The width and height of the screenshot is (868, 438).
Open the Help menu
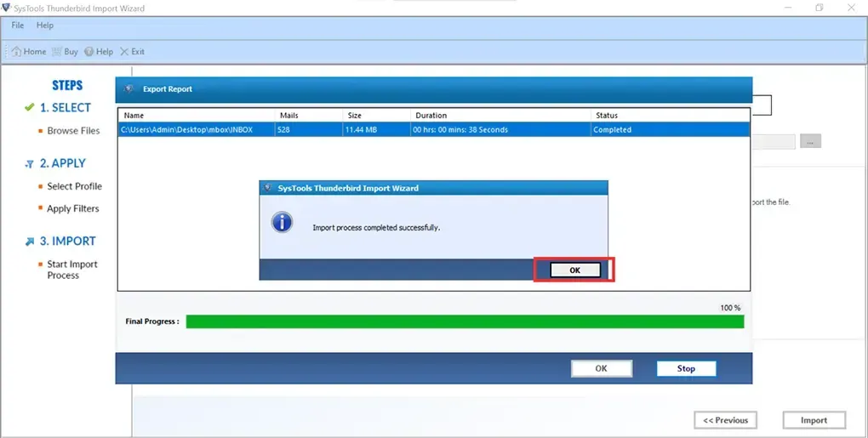(x=44, y=26)
